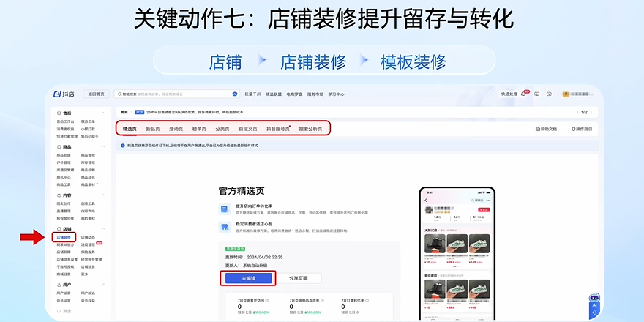Switch to the 搜索分析页 tab

click(x=310, y=129)
